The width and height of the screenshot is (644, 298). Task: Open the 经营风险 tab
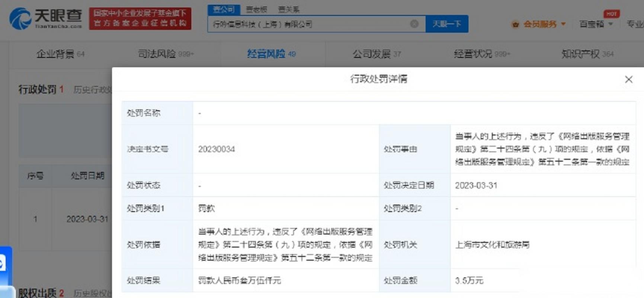(x=271, y=54)
